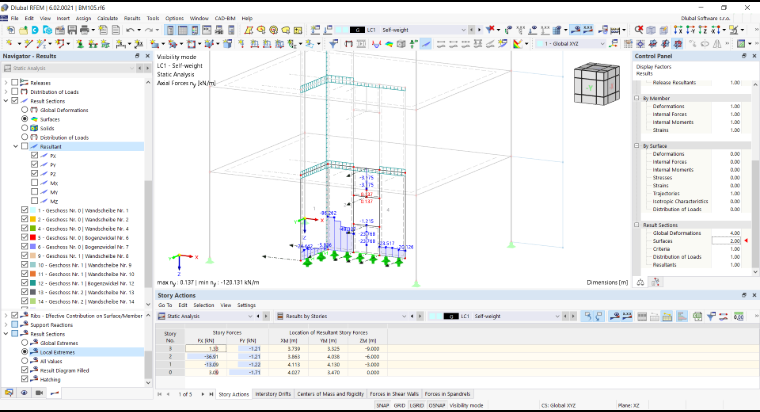760x412 pixels.
Task: Click the Surfaces factor input field
Action: 726,241
